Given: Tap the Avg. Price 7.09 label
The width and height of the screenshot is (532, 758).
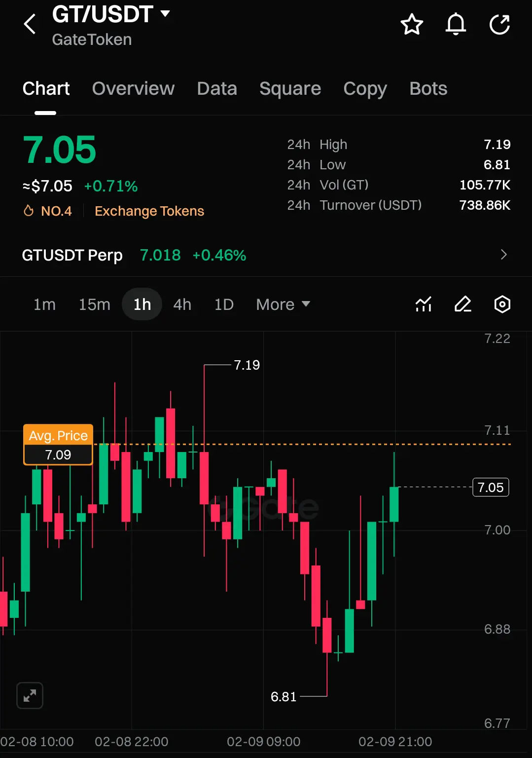Looking at the screenshot, I should pos(58,445).
